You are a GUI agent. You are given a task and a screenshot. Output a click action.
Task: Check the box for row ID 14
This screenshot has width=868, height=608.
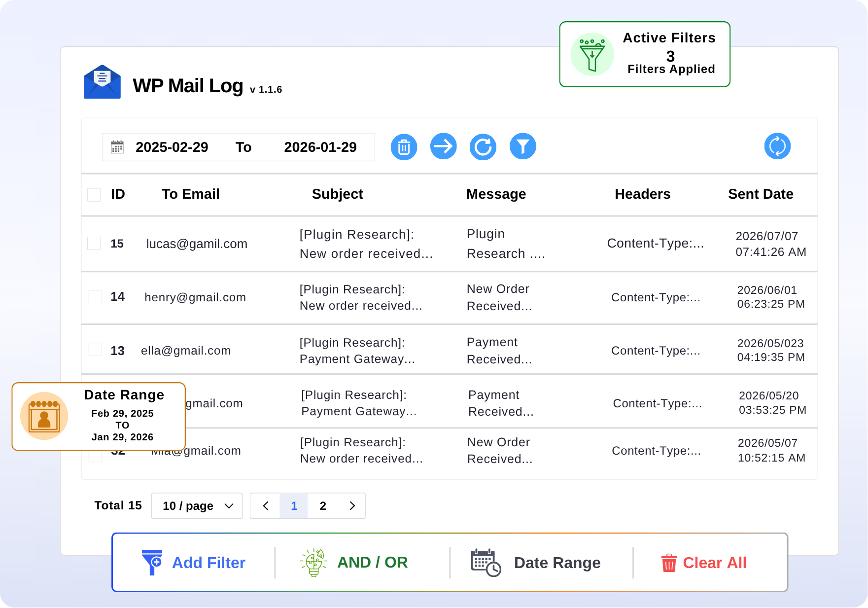[x=95, y=297]
